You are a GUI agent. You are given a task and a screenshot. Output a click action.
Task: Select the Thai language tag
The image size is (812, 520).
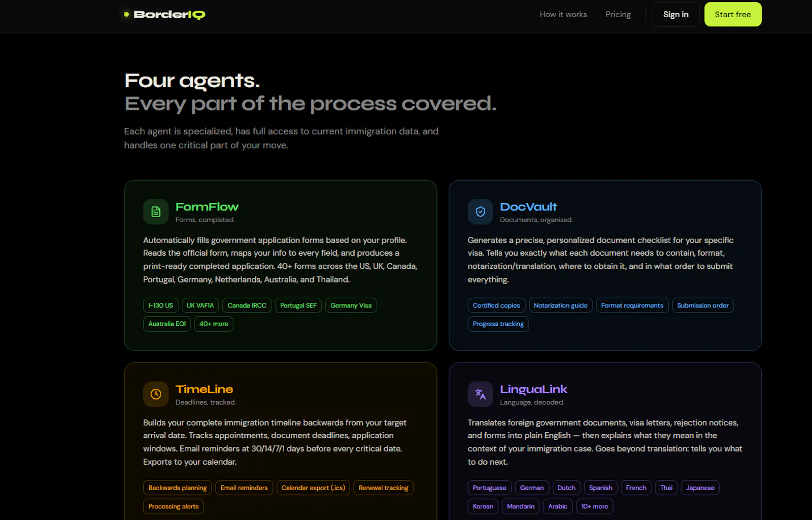[x=666, y=488]
